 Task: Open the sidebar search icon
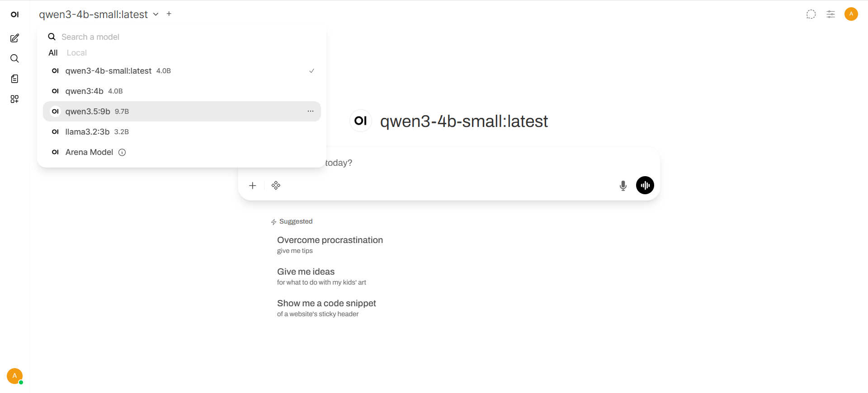14,58
